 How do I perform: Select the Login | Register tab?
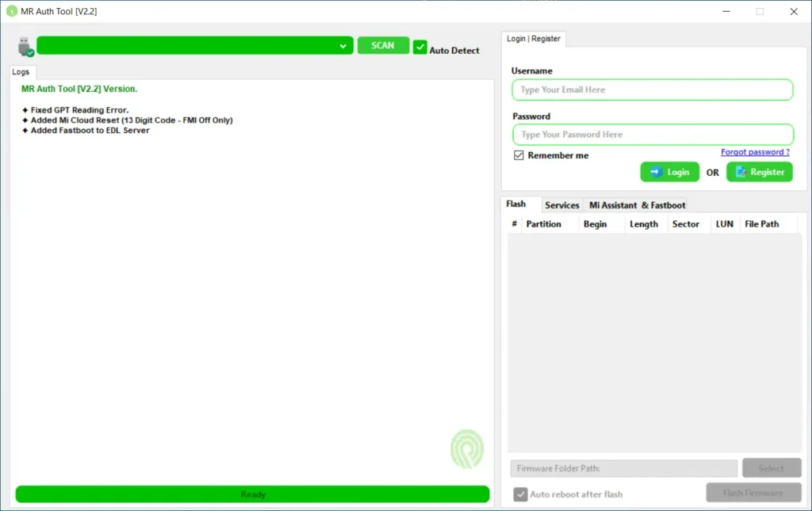(x=534, y=39)
